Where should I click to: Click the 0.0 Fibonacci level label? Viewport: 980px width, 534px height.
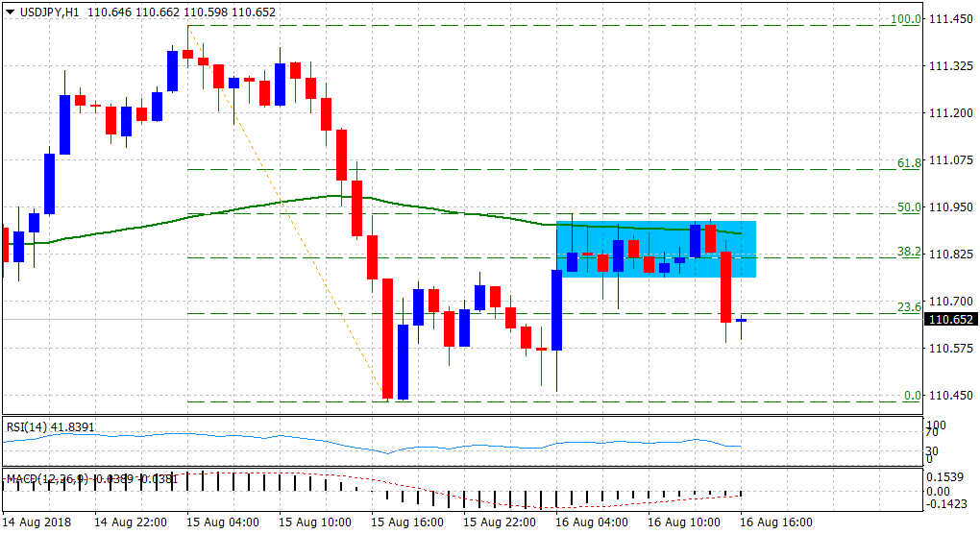912,396
